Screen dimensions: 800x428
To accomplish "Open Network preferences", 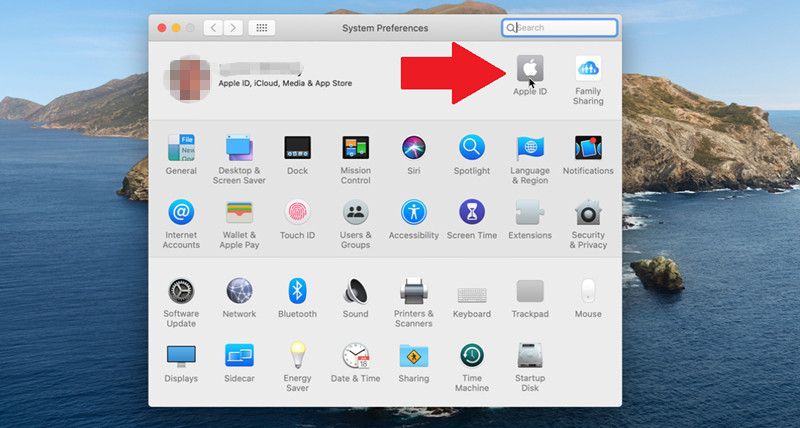I will (x=239, y=291).
